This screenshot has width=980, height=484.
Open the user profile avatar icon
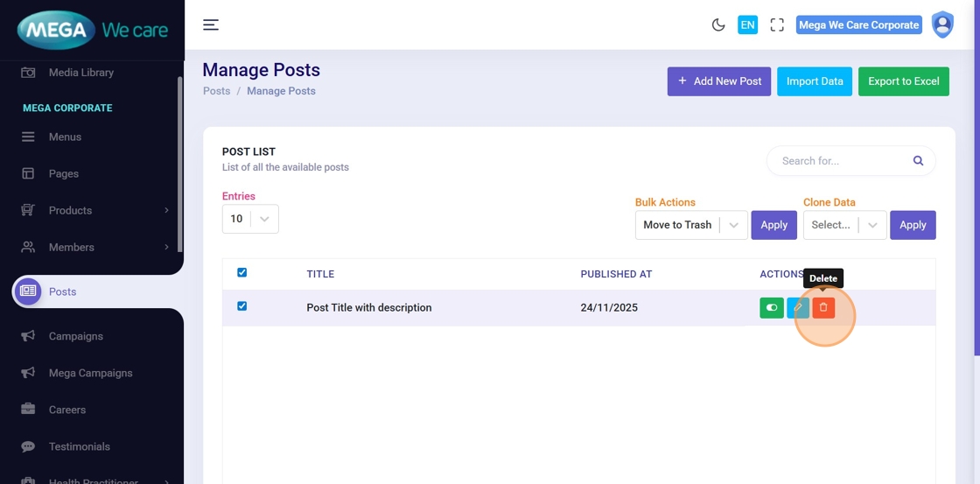tap(942, 25)
